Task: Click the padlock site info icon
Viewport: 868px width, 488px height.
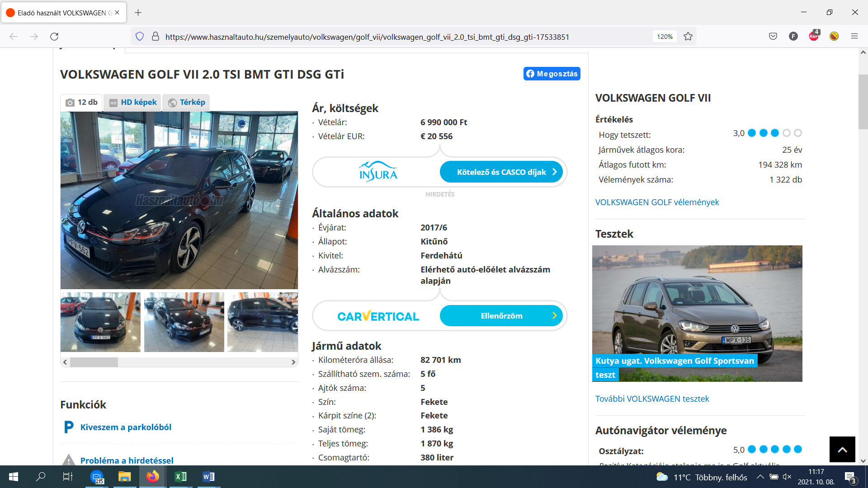Action: pyautogui.click(x=156, y=37)
